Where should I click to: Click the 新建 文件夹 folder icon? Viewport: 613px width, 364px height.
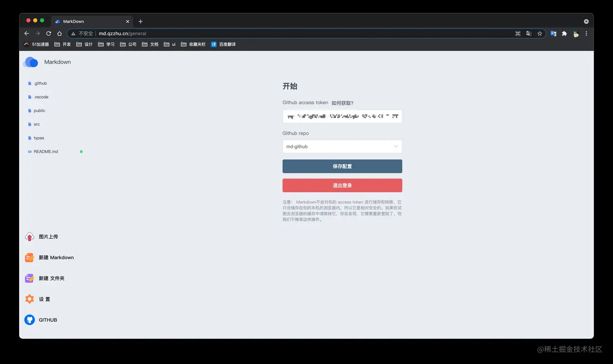pyautogui.click(x=30, y=279)
